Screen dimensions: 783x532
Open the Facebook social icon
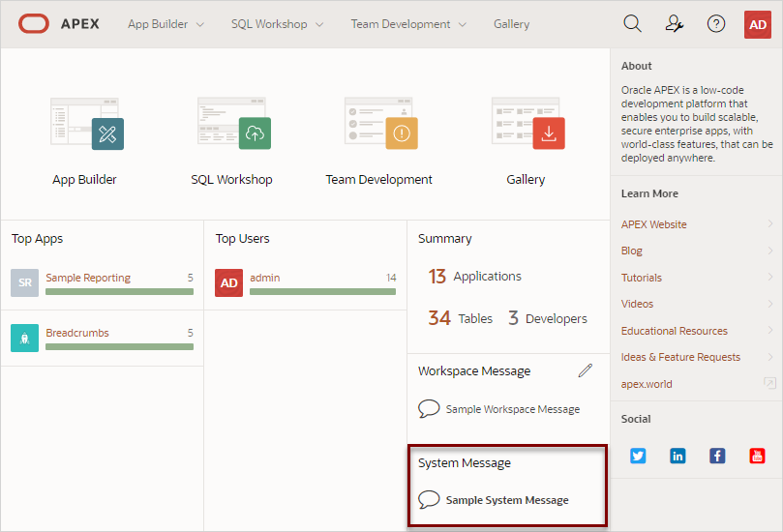[x=717, y=456]
